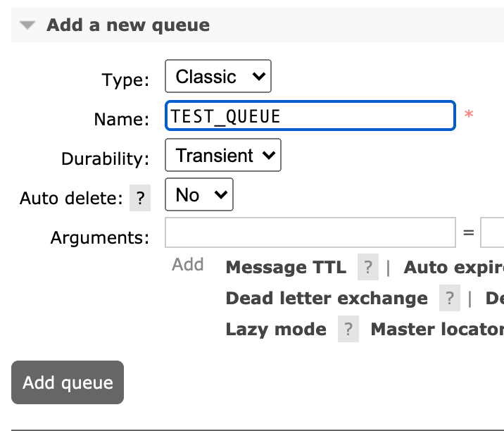
Task: Click the Message TTL argument link
Action: (x=286, y=268)
